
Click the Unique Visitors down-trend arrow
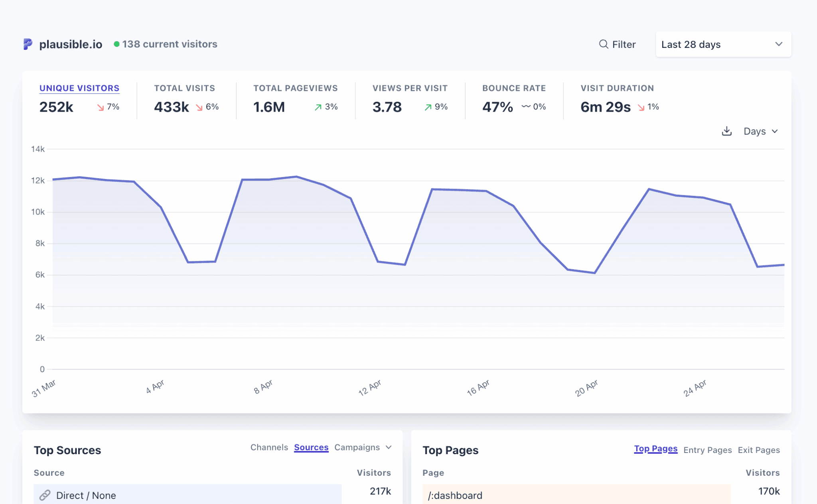[x=101, y=107]
